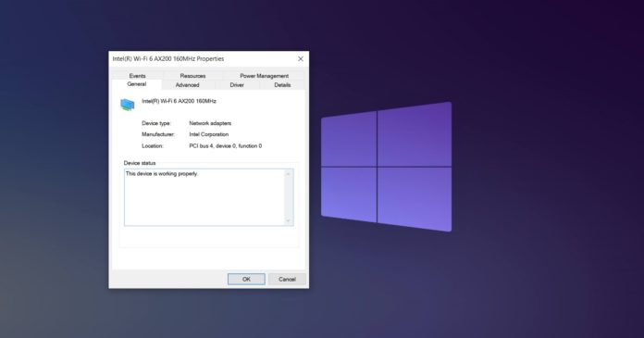Image resolution: width=644 pixels, height=338 pixels.
Task: Close the Wi-Fi 6 AX200 Properties window
Action: (x=301, y=58)
